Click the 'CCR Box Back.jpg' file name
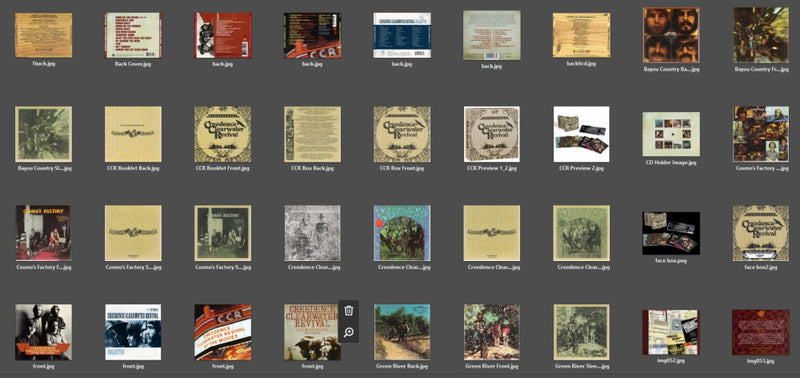 [312, 168]
